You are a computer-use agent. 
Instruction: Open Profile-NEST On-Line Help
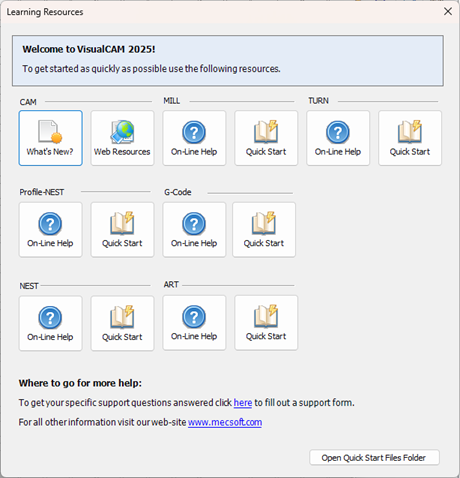tap(51, 230)
